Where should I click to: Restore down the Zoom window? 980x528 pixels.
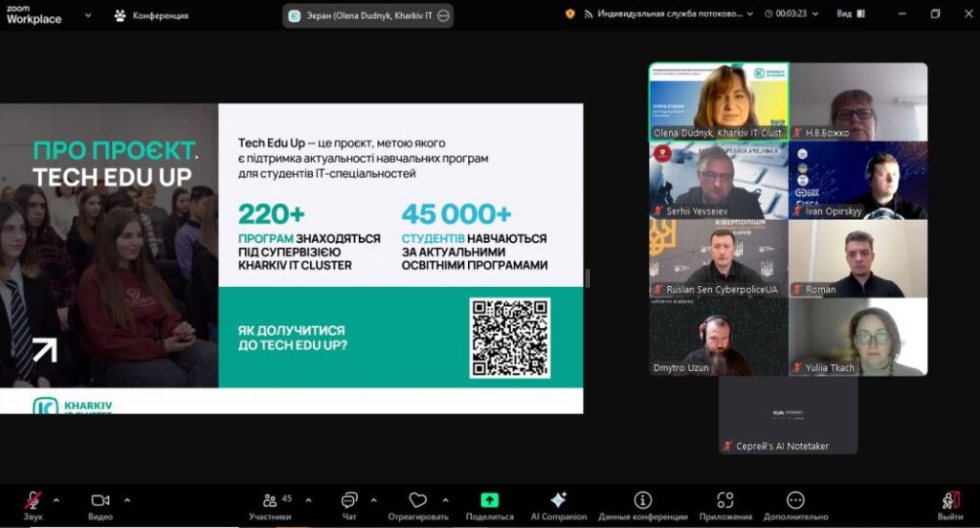coord(935,13)
